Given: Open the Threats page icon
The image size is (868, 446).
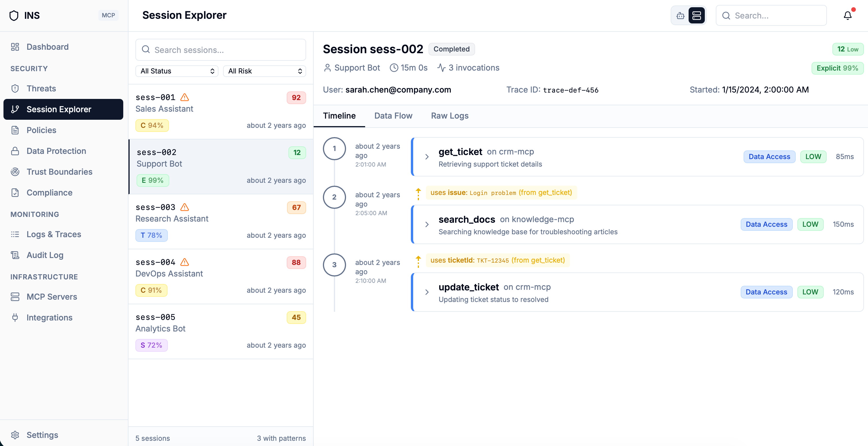Looking at the screenshot, I should pyautogui.click(x=15, y=89).
